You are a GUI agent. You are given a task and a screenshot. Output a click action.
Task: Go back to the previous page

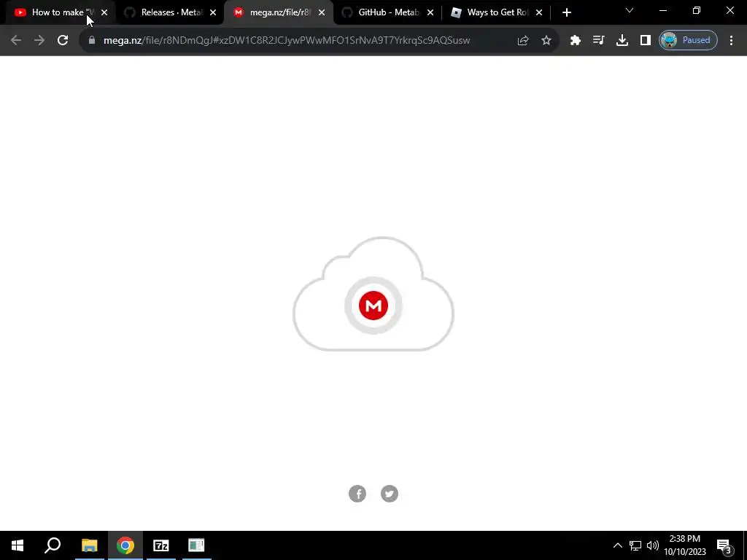(x=16, y=40)
